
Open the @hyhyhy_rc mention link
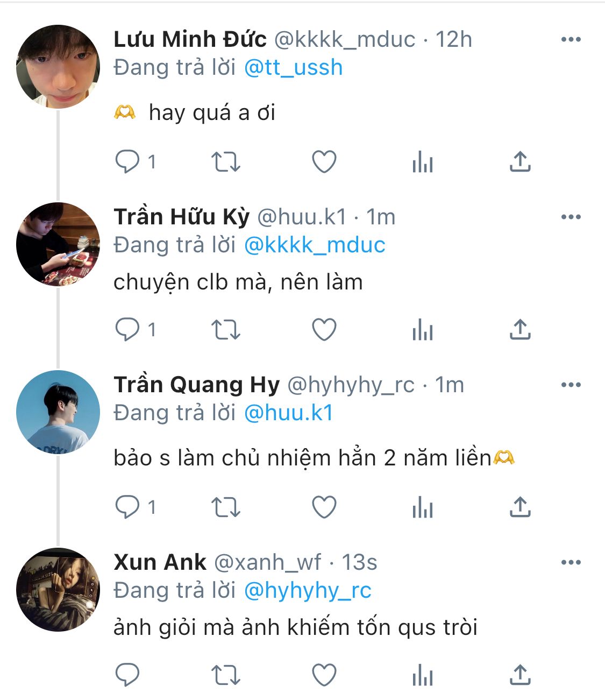click(308, 591)
